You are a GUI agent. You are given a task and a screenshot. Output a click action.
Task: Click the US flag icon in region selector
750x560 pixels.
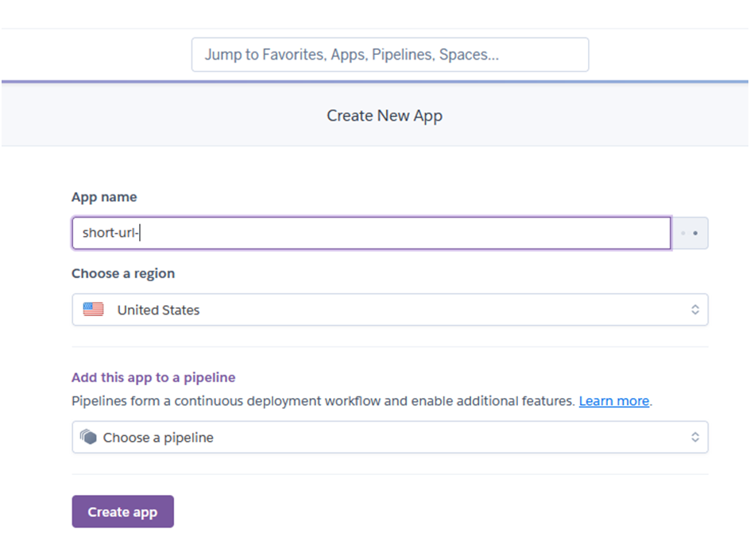pyautogui.click(x=93, y=310)
